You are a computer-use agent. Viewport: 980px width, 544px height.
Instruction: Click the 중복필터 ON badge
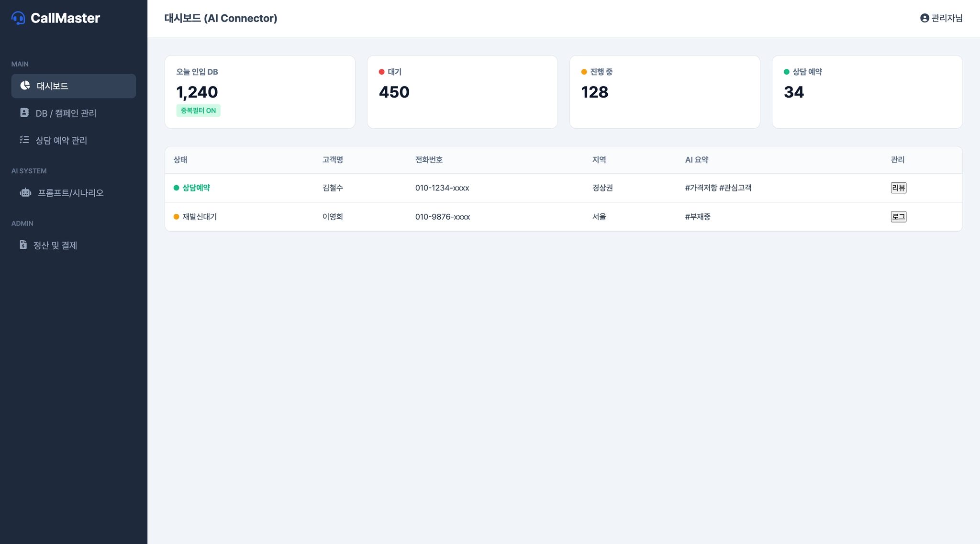point(198,111)
